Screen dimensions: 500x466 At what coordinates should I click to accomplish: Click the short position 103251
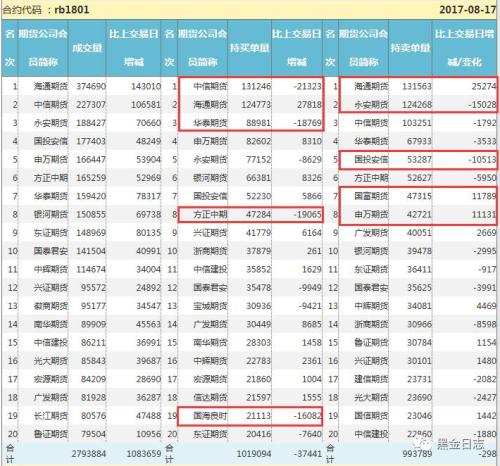(417, 123)
